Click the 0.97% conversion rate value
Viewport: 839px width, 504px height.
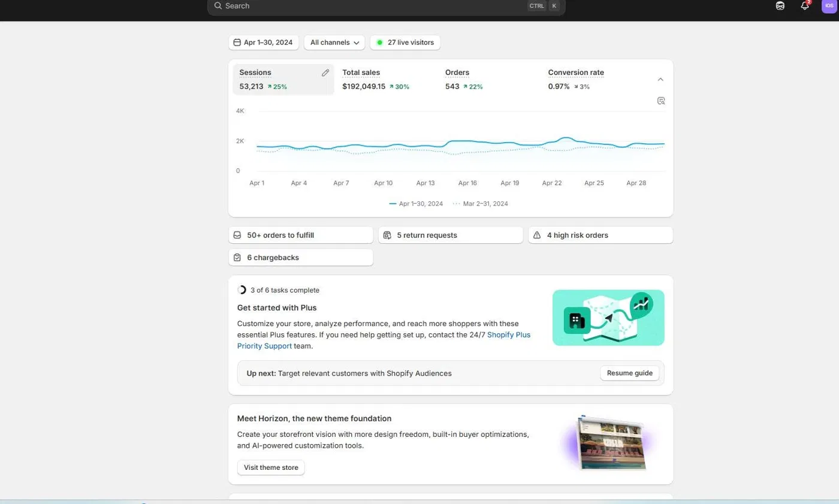coord(559,86)
